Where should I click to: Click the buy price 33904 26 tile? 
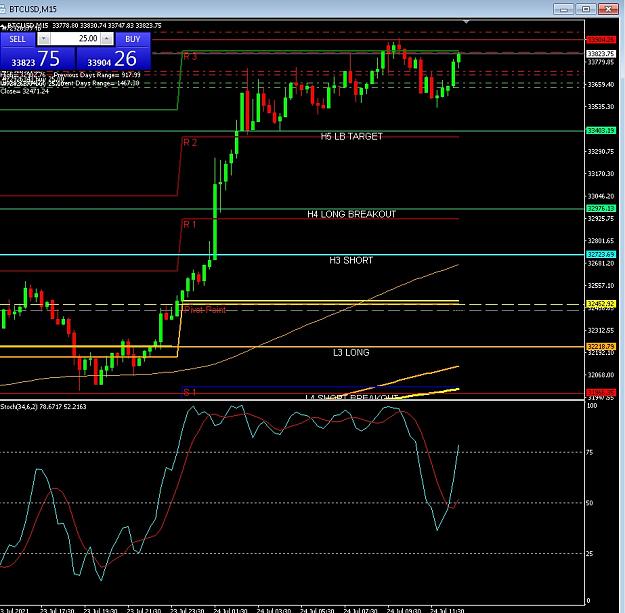click(113, 59)
